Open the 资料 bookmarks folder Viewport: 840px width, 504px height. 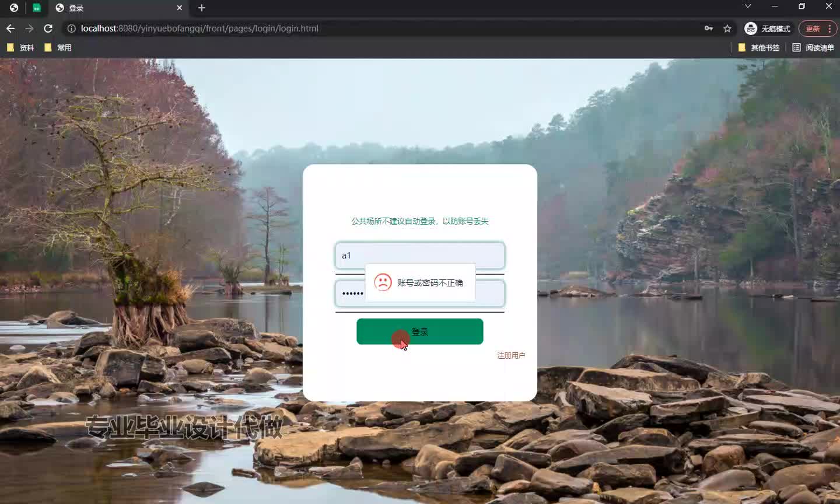[x=21, y=47]
